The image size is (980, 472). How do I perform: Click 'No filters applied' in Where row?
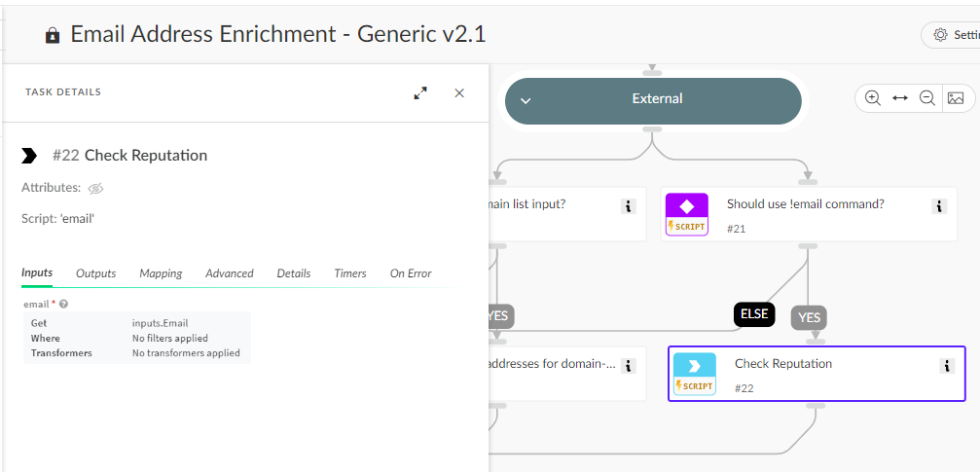170,339
